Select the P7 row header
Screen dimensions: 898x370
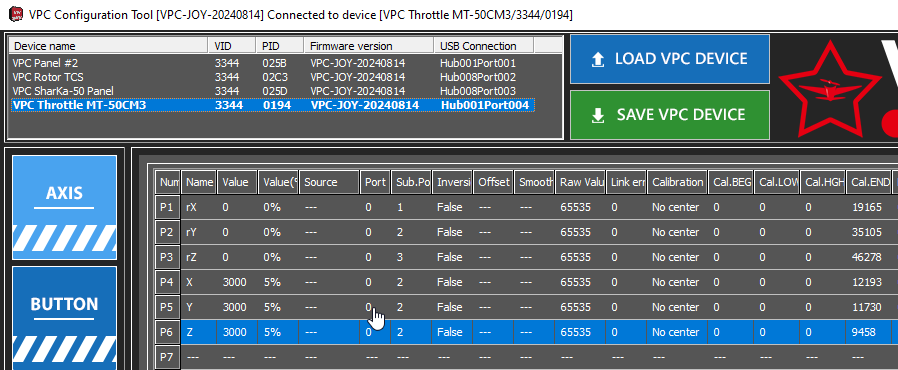168,357
